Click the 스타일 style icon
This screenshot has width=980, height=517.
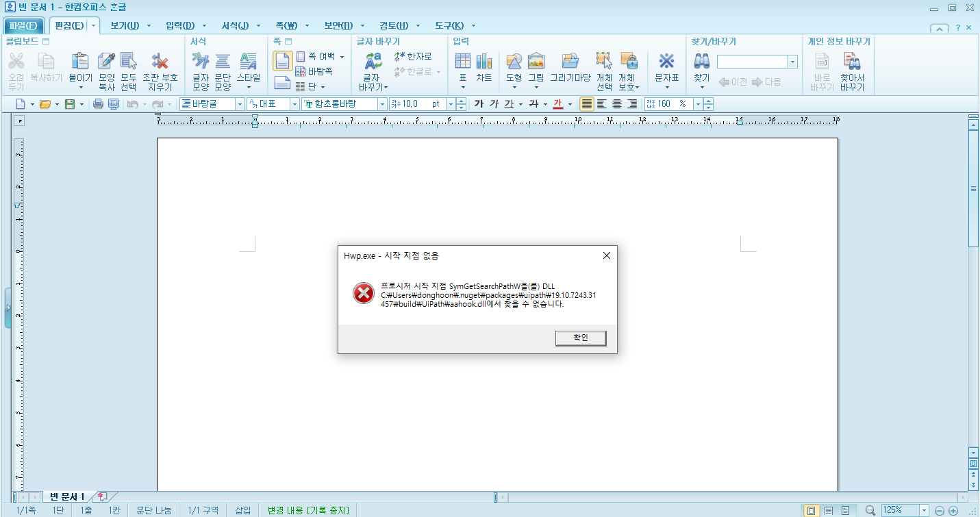[x=249, y=62]
